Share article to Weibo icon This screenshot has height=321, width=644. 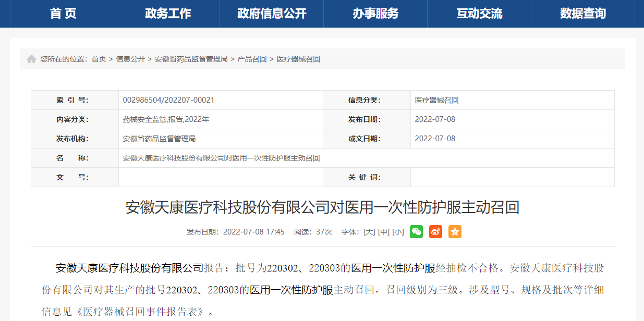pos(435,232)
